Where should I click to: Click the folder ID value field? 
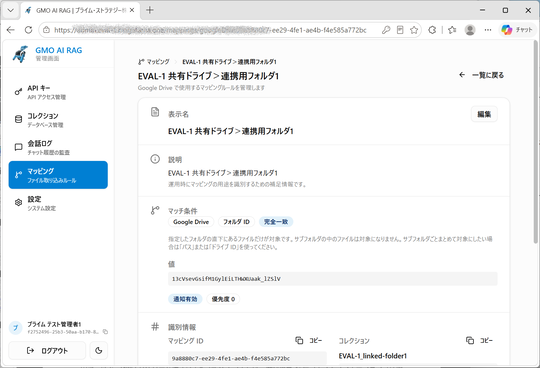pos(333,279)
